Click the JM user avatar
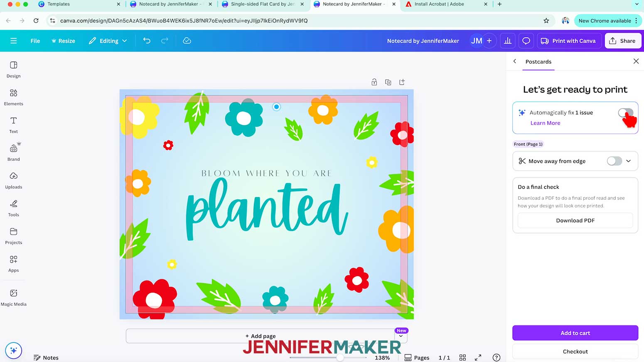Screen dimensions: 644x362 [x=477, y=41]
